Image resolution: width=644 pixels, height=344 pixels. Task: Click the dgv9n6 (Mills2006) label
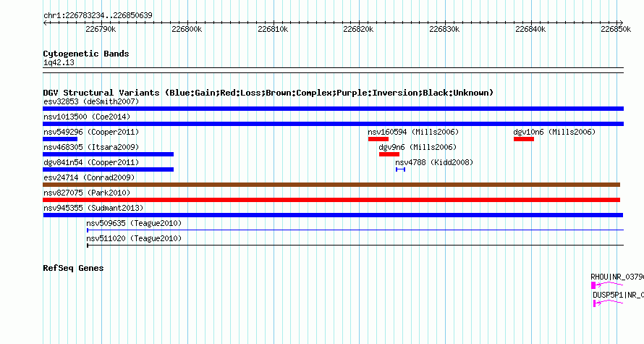(x=418, y=147)
